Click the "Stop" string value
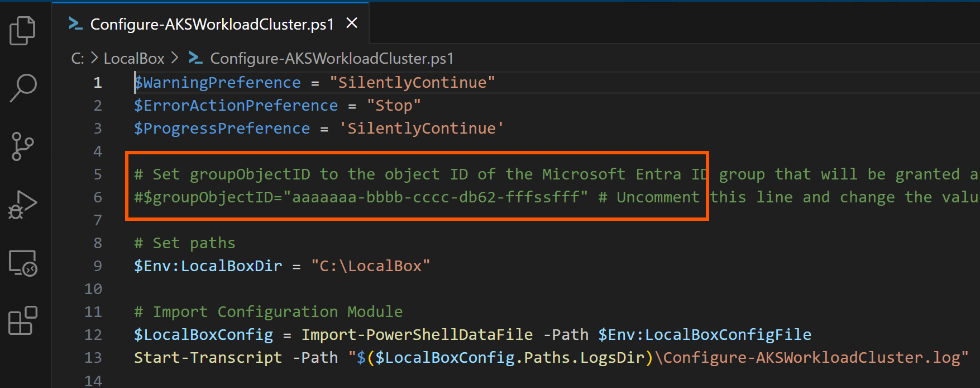Viewport: 980px width, 388px height. (394, 106)
